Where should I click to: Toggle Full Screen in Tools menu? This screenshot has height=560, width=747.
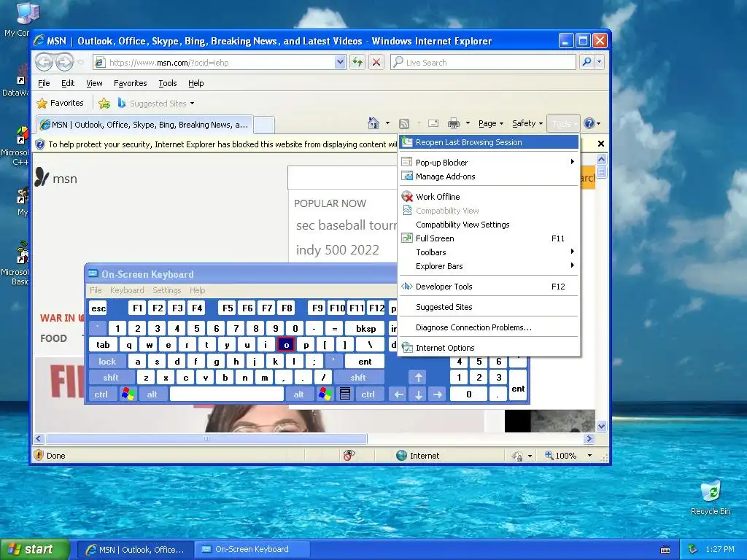(489, 238)
